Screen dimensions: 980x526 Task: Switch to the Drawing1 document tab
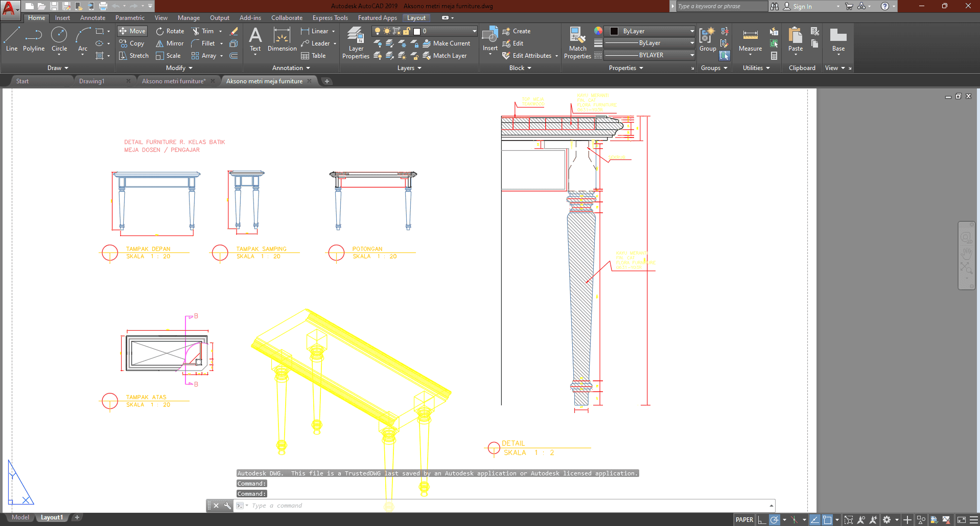click(x=92, y=81)
